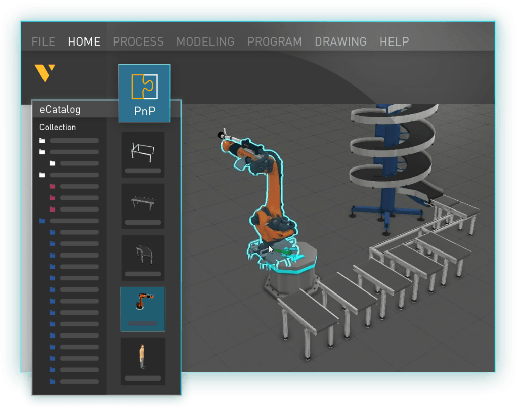This screenshot has width=518, height=420.
Task: Open the PROGRAM tab
Action: 274,41
